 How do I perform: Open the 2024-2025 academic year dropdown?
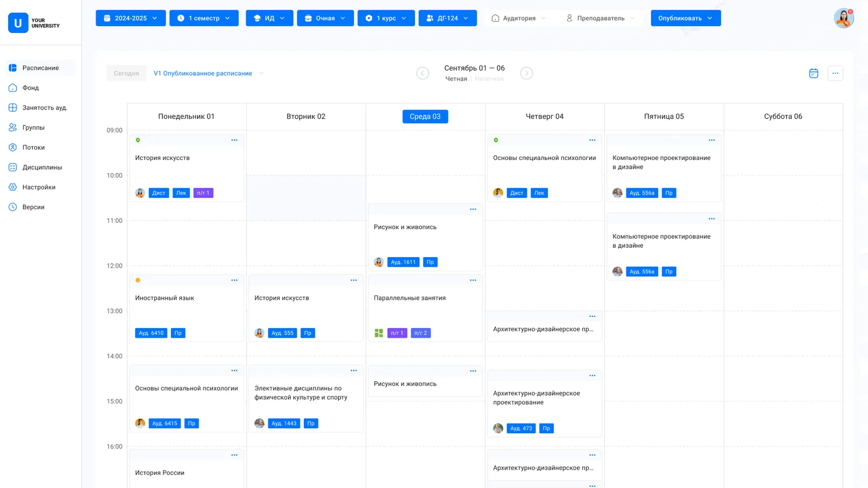pos(131,18)
